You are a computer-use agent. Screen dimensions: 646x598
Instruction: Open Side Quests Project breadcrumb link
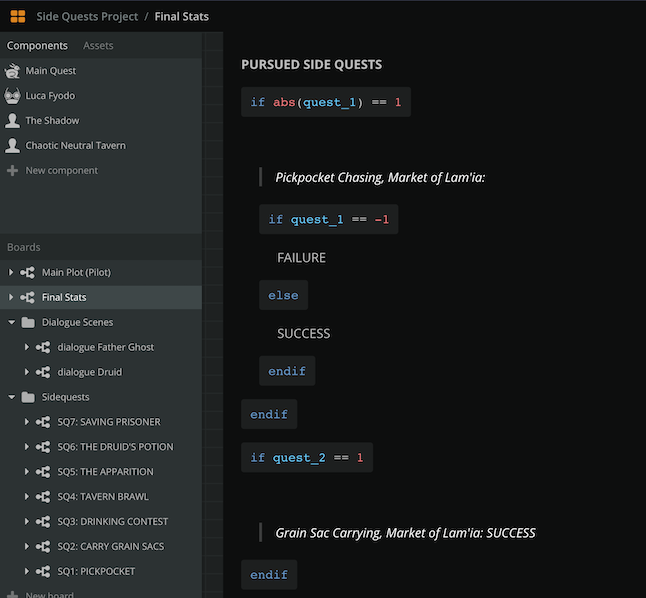tap(87, 16)
